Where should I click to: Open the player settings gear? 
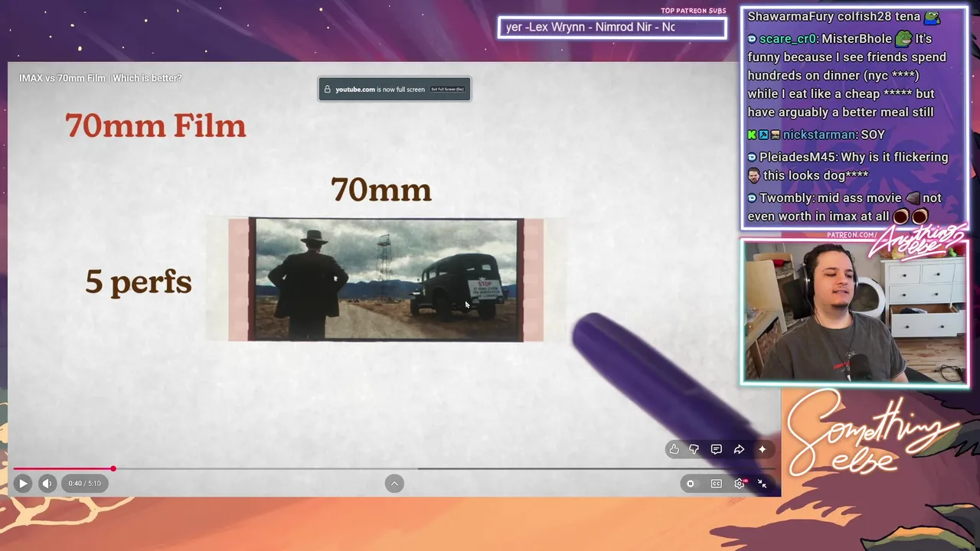(740, 483)
